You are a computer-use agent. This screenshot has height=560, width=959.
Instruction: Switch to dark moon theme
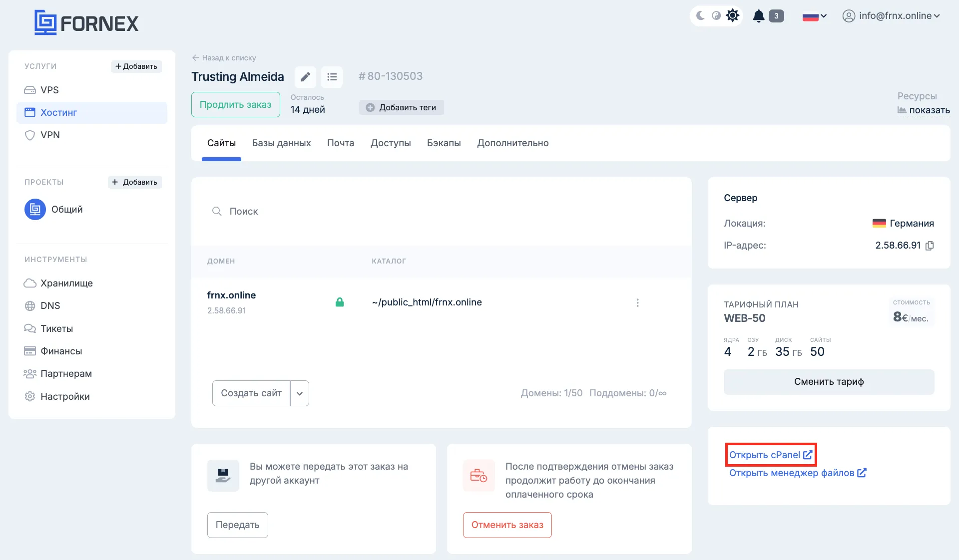pos(700,16)
